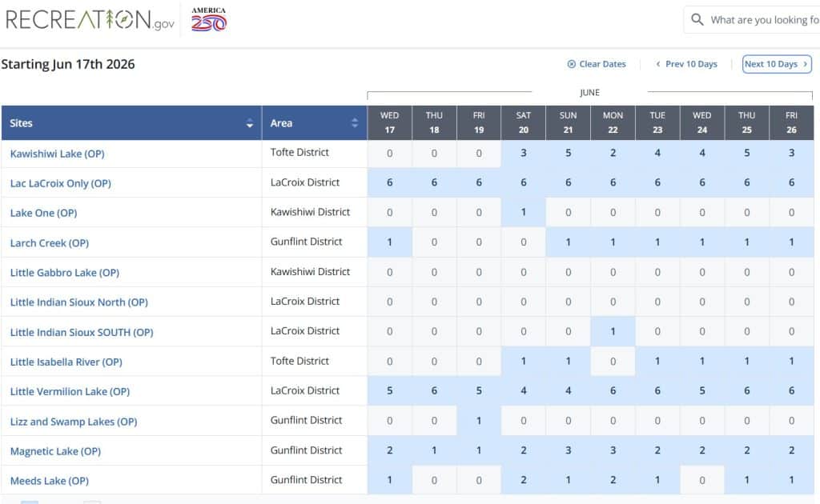The height and width of the screenshot is (504, 820).
Task: Type in the search input field
Action: pos(761,20)
